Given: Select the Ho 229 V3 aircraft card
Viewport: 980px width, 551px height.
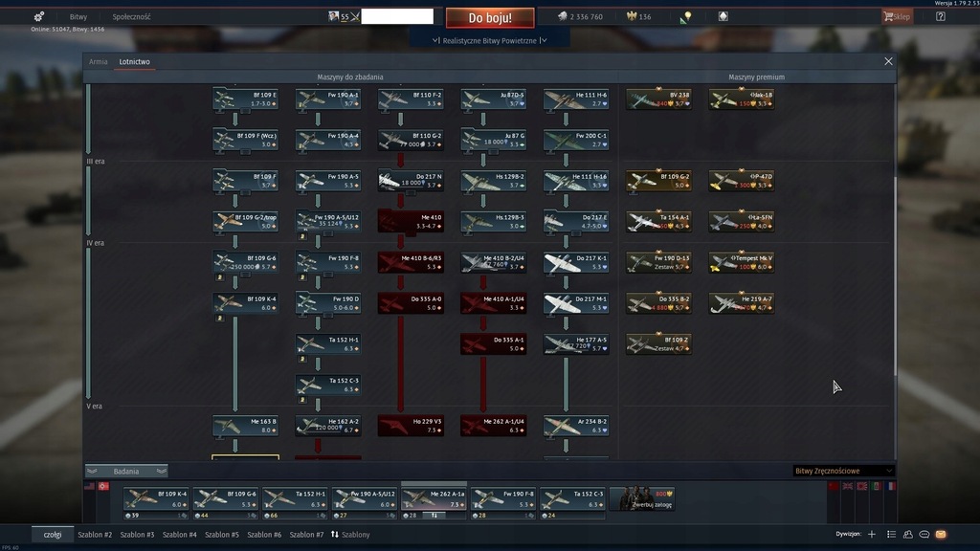Looking at the screenshot, I should coord(411,426).
